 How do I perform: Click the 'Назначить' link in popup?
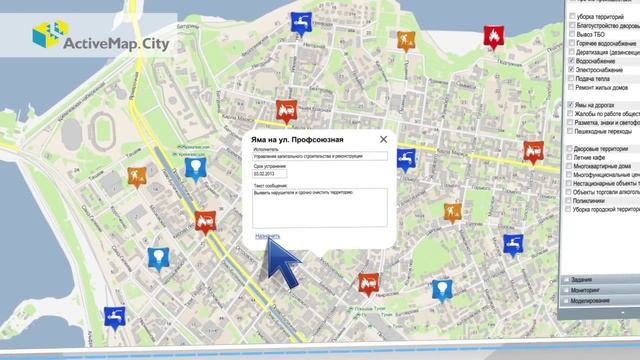coord(267,236)
